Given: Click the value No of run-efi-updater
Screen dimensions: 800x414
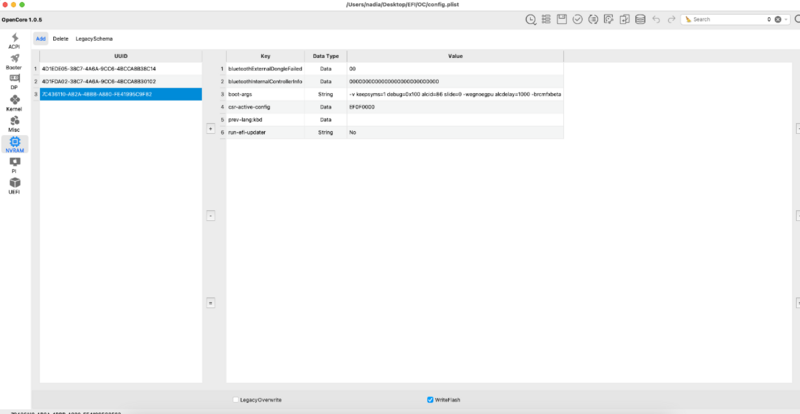Looking at the screenshot, I should point(455,132).
